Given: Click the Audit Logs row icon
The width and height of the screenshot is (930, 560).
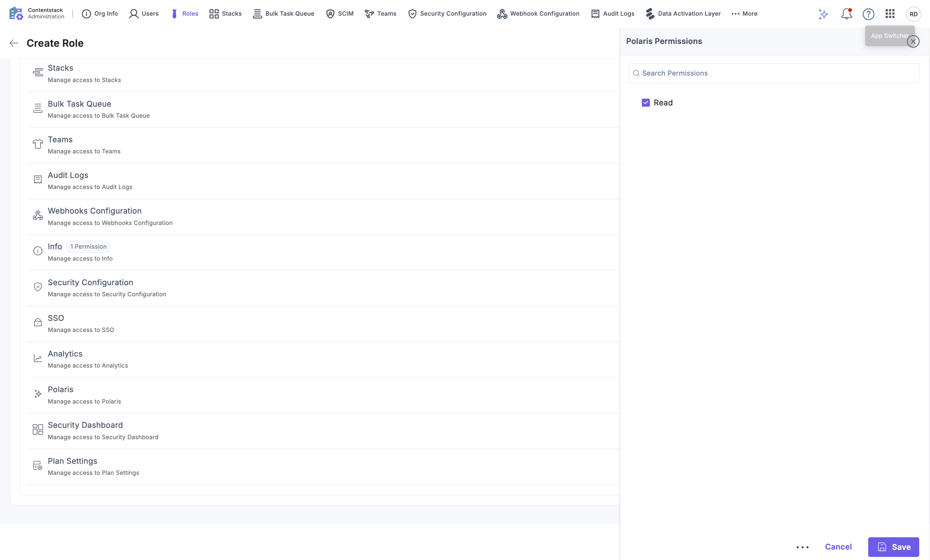Looking at the screenshot, I should pyautogui.click(x=38, y=179).
